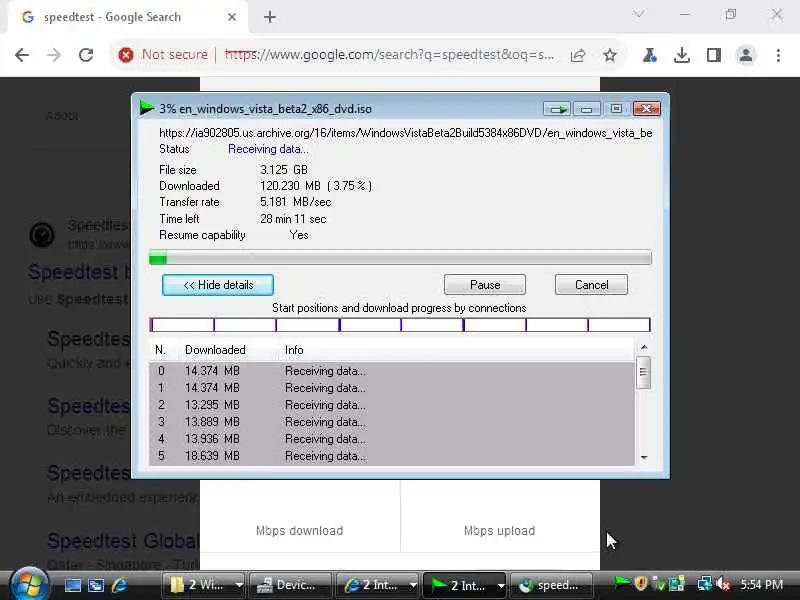Toggle Chrome side panel icon

[714, 55]
